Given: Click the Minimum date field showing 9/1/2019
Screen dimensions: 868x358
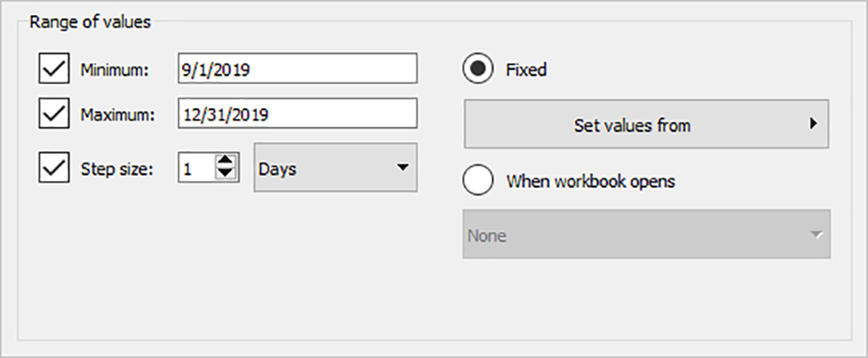Looking at the screenshot, I should 297,69.
